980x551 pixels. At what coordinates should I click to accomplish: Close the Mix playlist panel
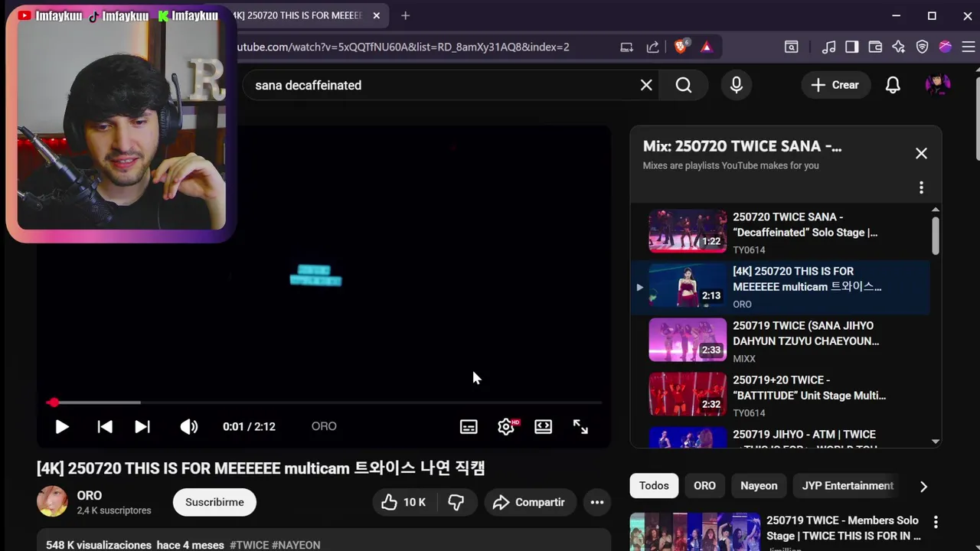(x=921, y=153)
